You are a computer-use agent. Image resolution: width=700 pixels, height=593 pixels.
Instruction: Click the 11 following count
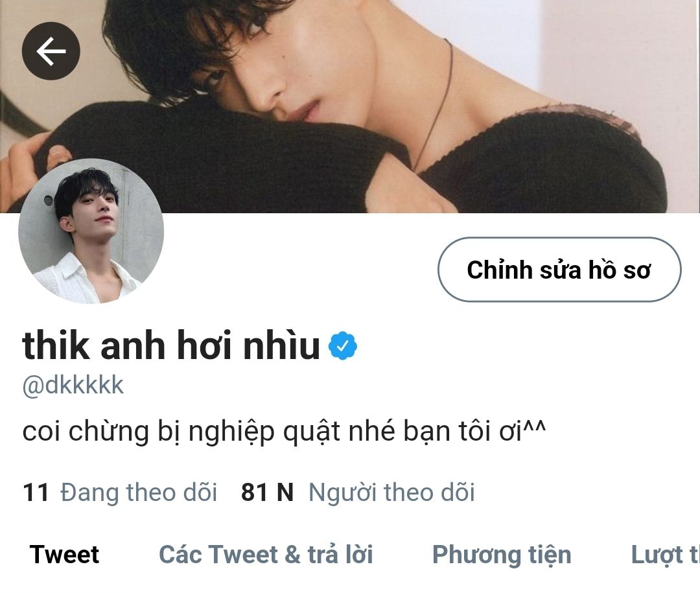pyautogui.click(x=36, y=493)
